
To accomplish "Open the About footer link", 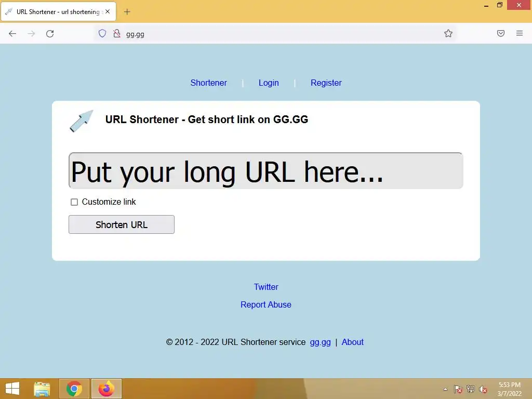I will (x=353, y=342).
